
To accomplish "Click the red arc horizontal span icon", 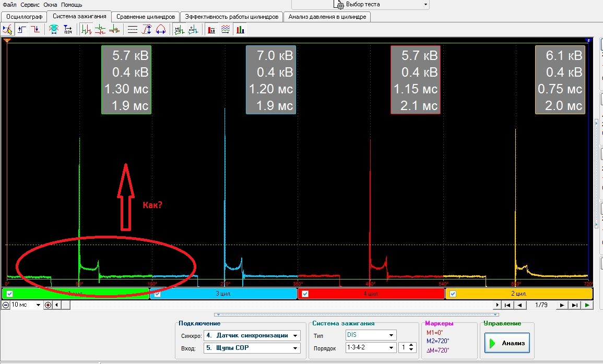I will click(161, 30).
